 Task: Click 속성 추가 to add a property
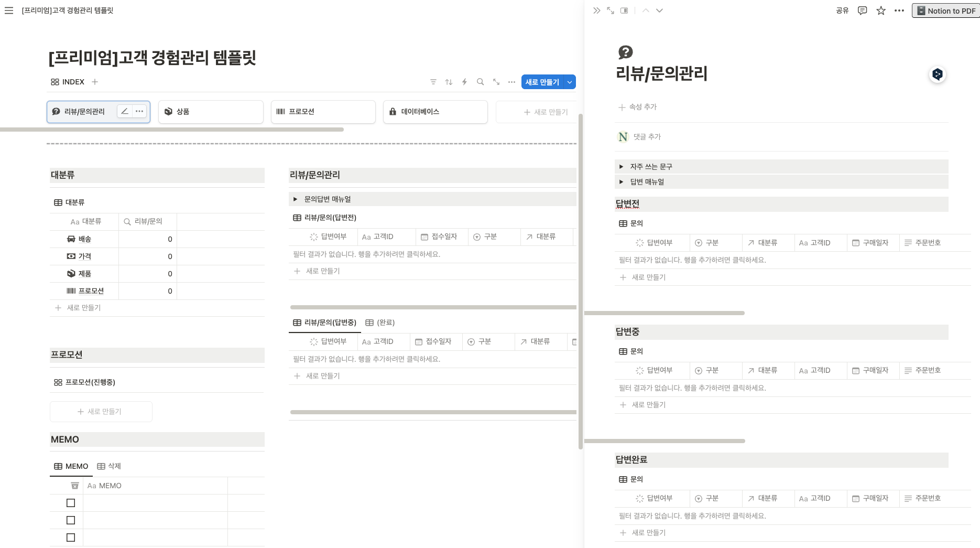pos(637,107)
